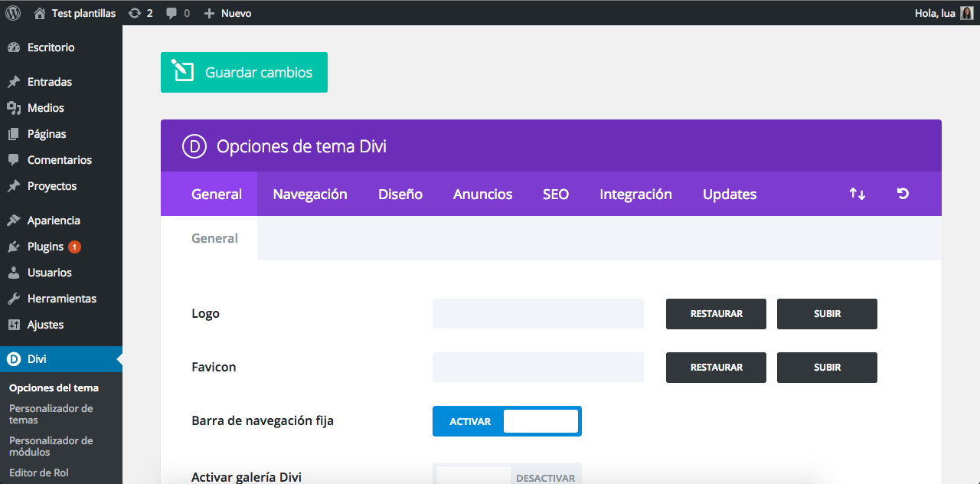Viewport: 980px width, 484px height.
Task: Click the sort arrows icon in Divi header
Action: (x=857, y=194)
